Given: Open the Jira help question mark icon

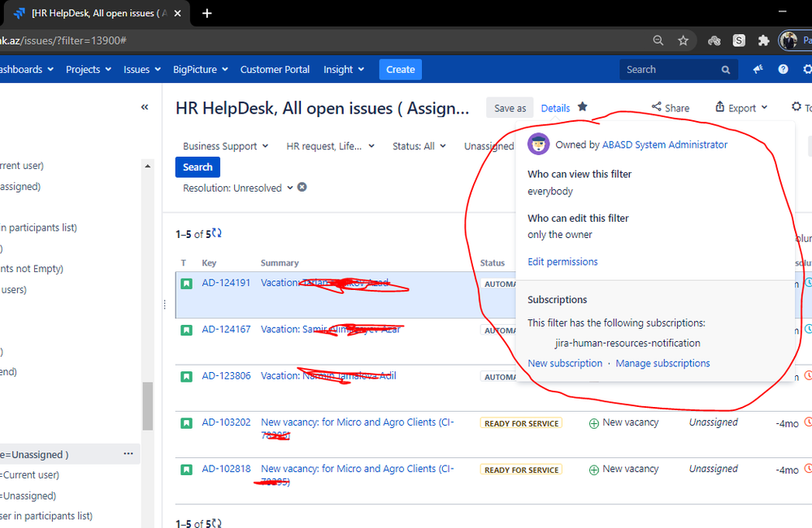Looking at the screenshot, I should [783, 69].
